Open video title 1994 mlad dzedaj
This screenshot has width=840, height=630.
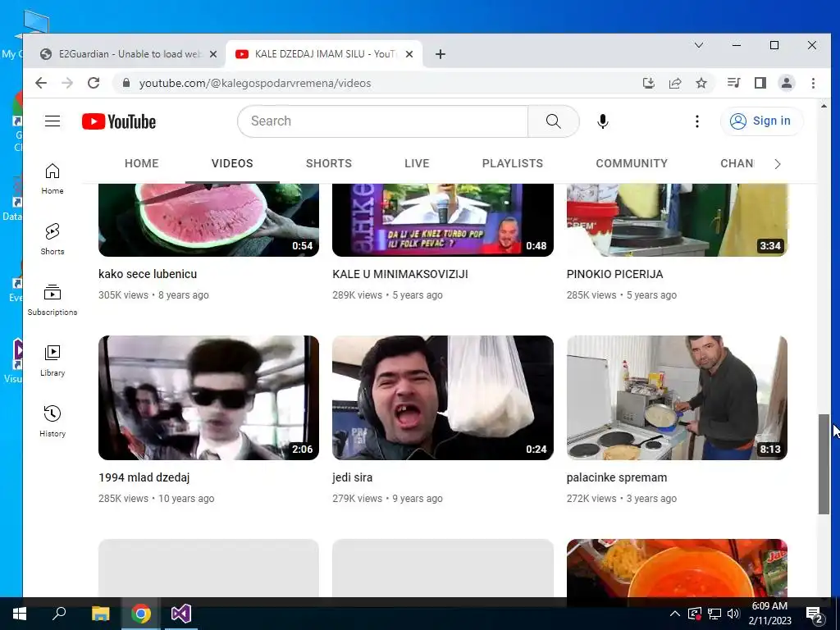(144, 477)
